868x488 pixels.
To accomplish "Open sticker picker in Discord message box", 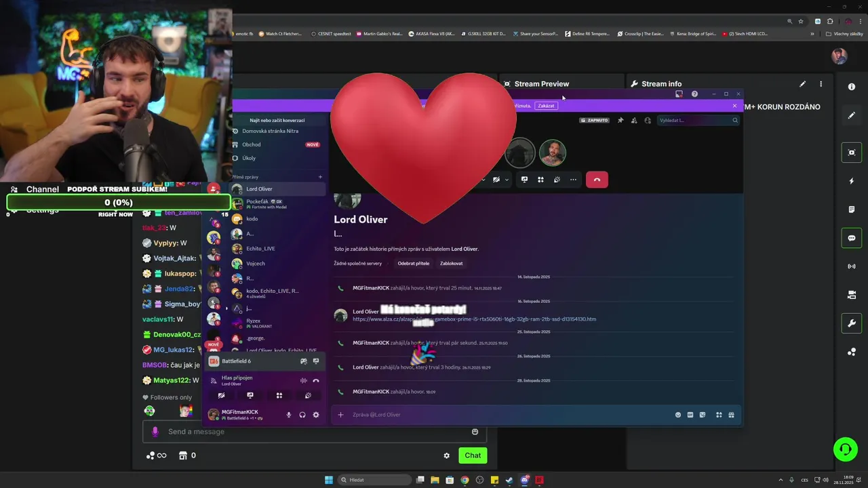I will (703, 415).
